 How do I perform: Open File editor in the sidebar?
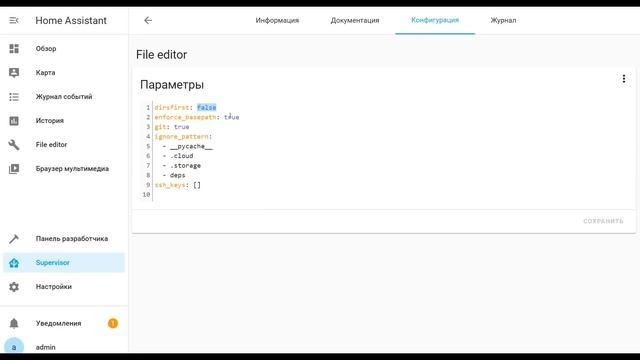(64, 144)
